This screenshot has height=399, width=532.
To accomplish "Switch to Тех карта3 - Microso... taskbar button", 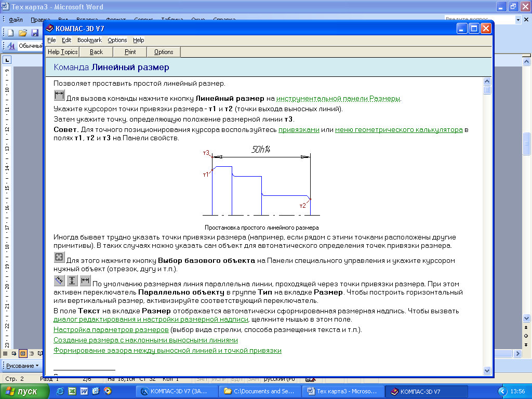I will 343,391.
